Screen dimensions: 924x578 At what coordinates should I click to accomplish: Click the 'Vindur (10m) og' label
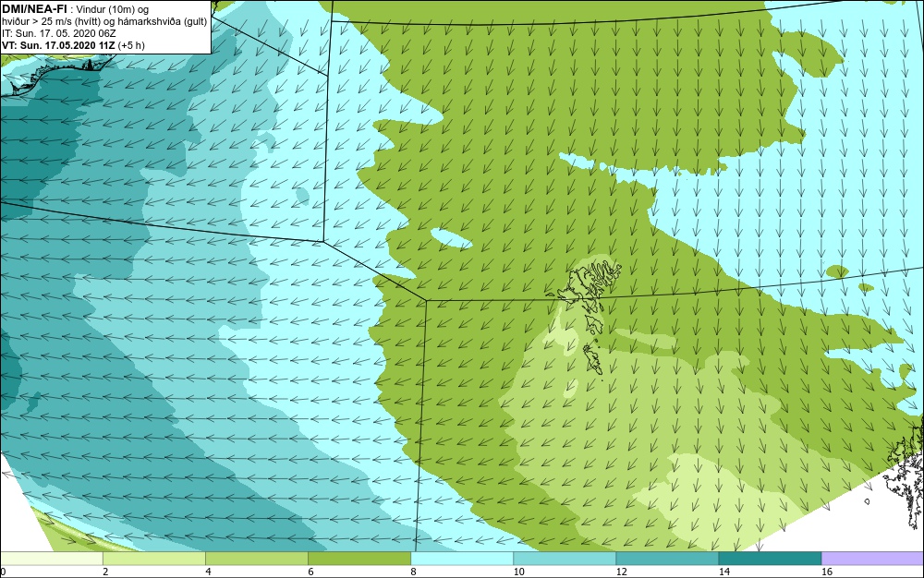113,9
